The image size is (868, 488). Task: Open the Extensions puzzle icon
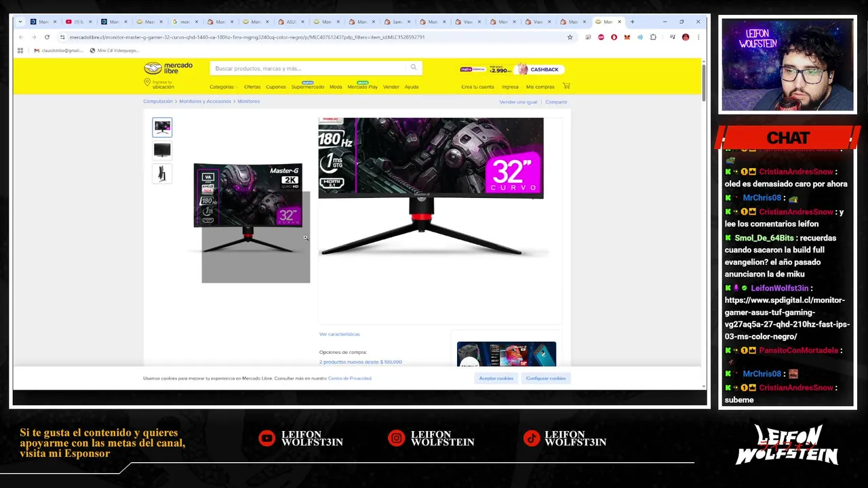(653, 37)
